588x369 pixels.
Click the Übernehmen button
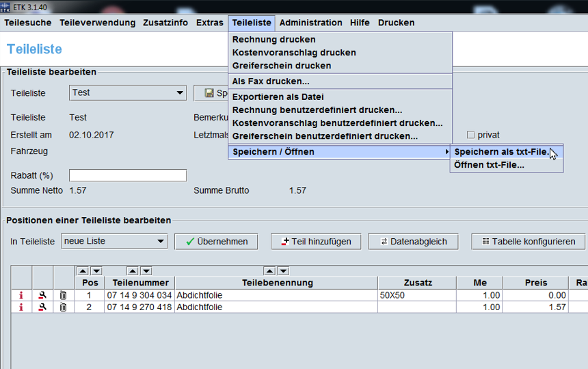point(216,242)
